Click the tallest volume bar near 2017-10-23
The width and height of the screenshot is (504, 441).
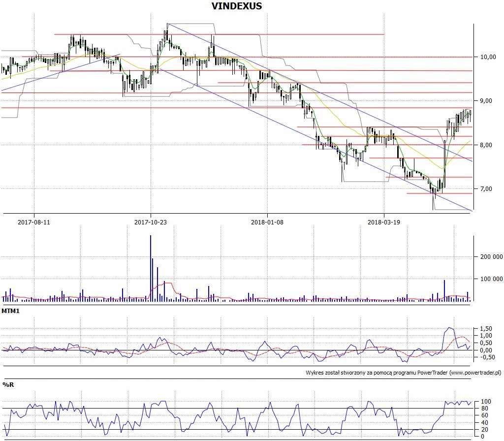coord(151,268)
